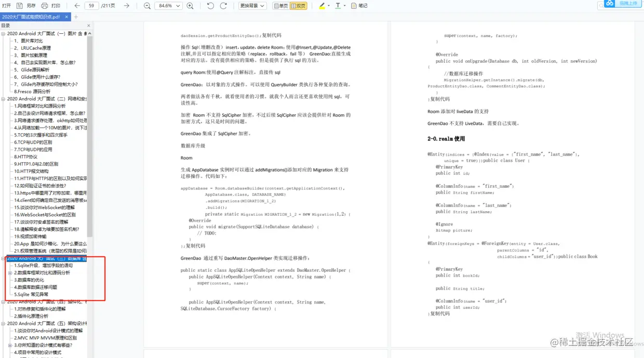Open outline item 2.插件化原理分析
The height and width of the screenshot is (358, 644).
click(x=31, y=316)
